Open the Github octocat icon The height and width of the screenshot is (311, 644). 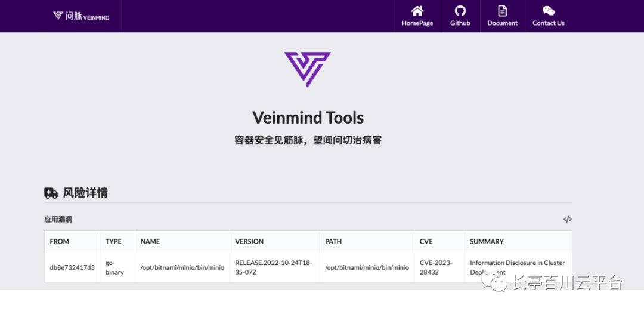(460, 11)
